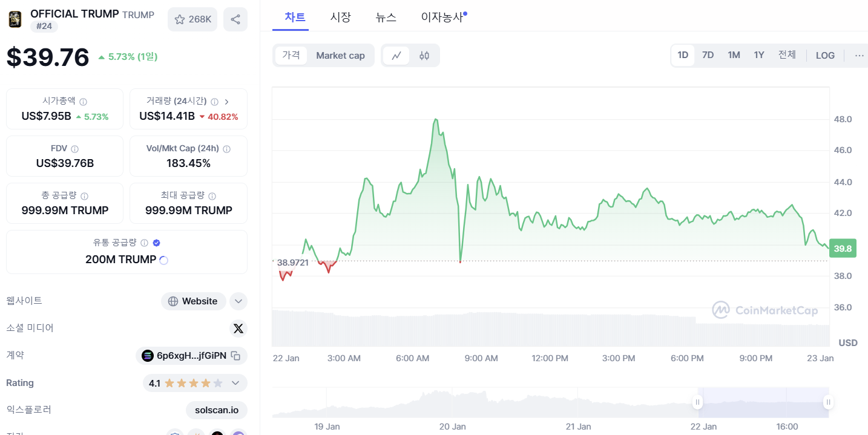Copy the contract address with copy icon

point(236,356)
